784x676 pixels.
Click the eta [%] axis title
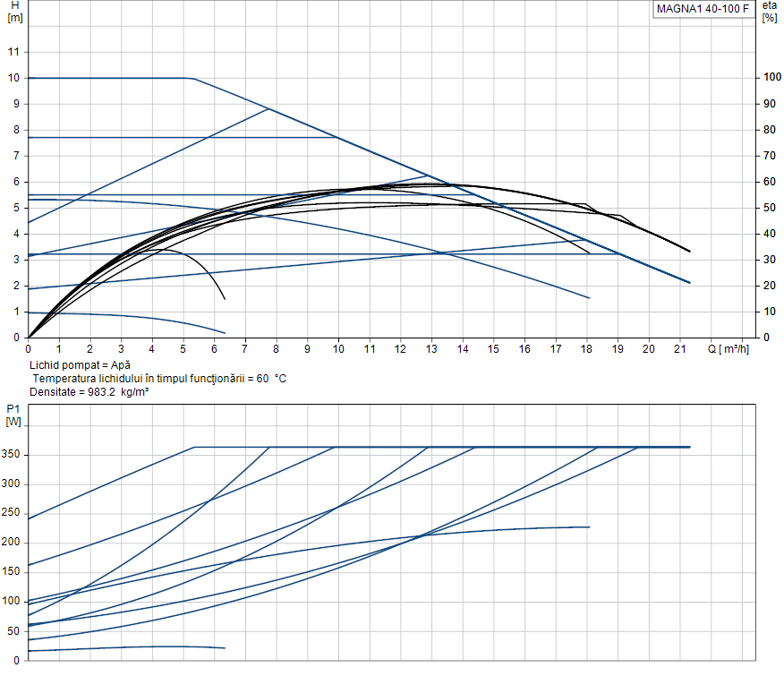click(x=769, y=12)
